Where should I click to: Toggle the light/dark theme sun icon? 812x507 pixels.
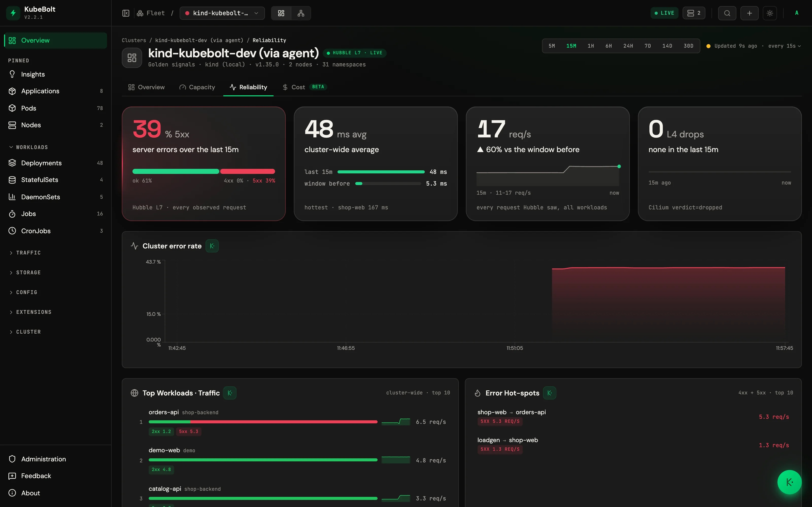pyautogui.click(x=770, y=13)
